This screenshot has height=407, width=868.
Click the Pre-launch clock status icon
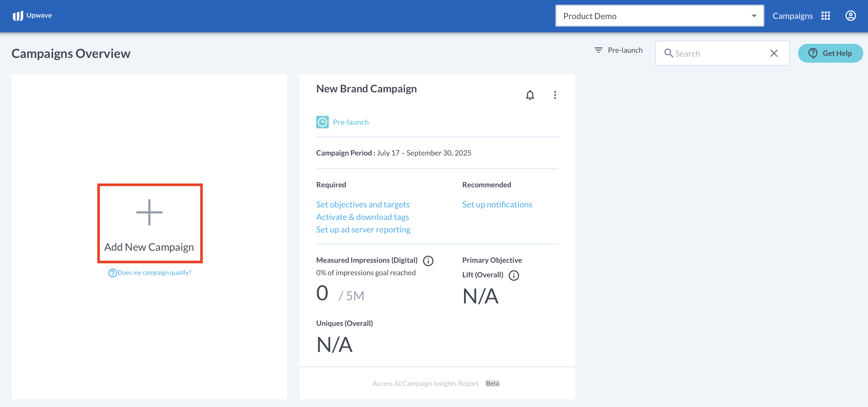pos(322,122)
